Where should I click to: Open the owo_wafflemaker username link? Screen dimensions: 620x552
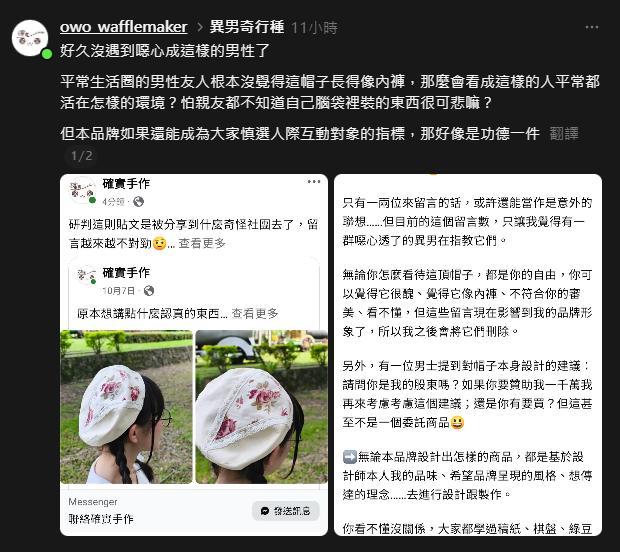(x=123, y=27)
